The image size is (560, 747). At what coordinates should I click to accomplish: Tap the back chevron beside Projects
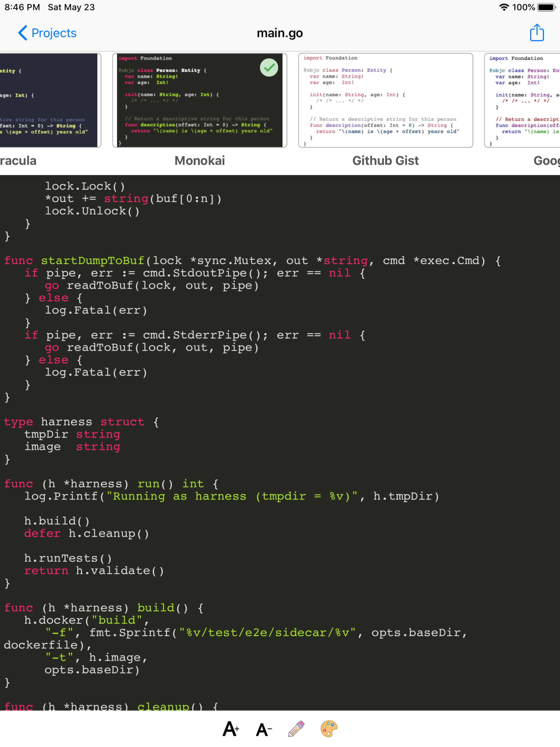(23, 33)
